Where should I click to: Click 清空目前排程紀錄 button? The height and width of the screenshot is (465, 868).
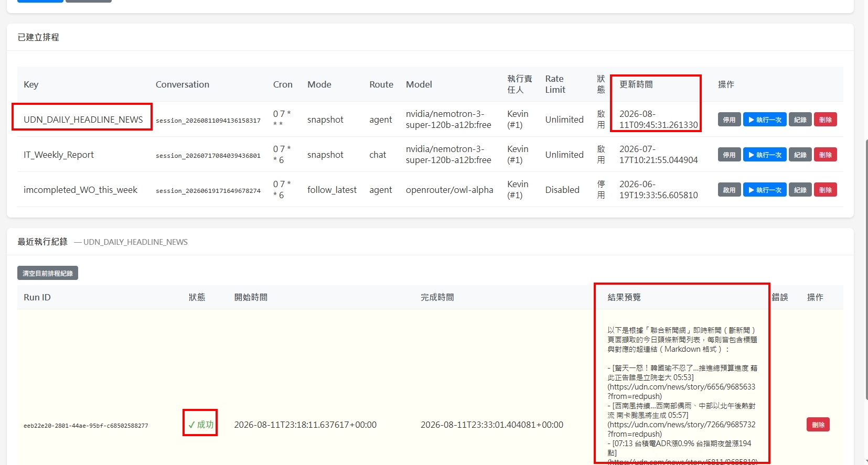48,273
